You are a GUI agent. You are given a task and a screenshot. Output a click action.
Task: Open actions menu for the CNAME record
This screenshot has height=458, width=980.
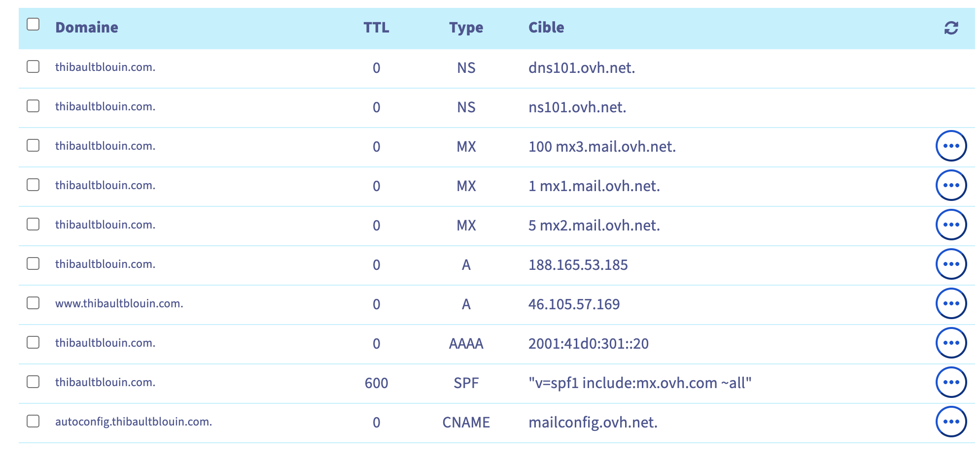tap(951, 422)
